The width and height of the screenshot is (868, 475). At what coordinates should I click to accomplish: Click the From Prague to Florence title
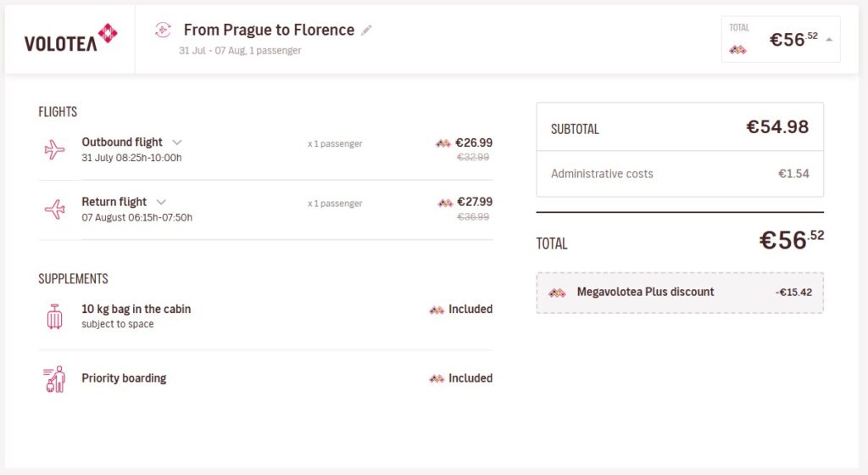(269, 30)
